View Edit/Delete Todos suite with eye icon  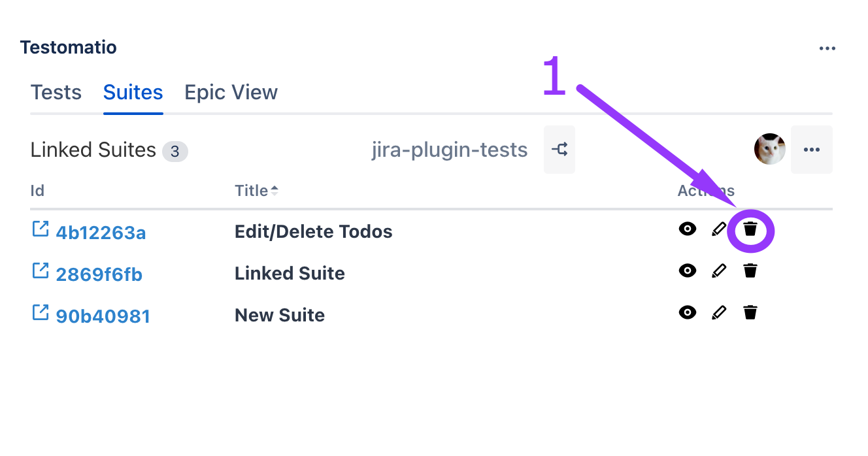[687, 229]
